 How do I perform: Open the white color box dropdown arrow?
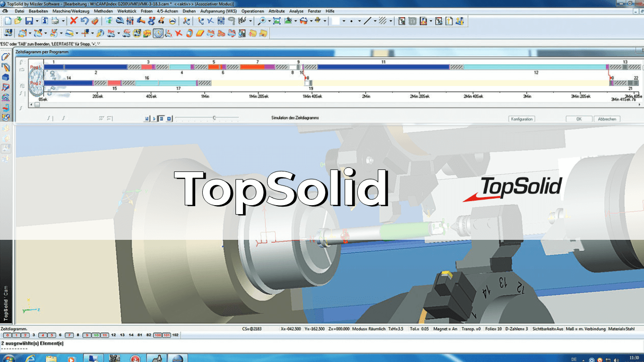[343, 21]
